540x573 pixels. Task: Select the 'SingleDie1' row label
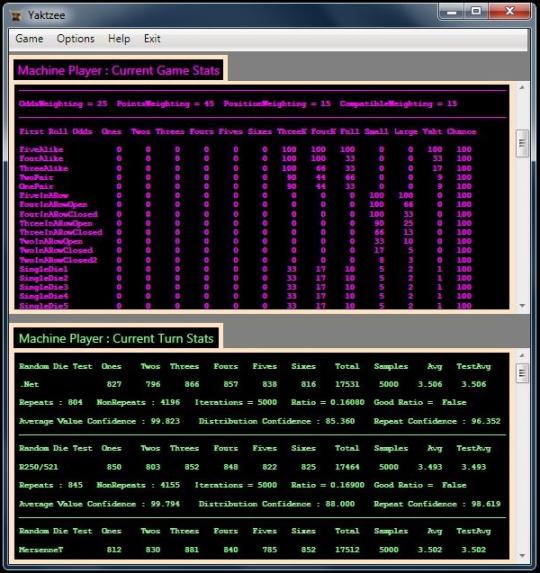44,269
